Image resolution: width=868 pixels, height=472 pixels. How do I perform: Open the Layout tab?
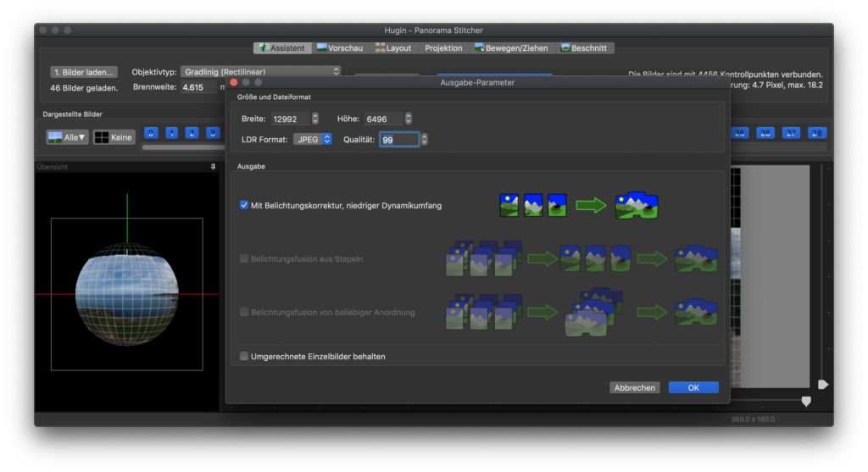click(393, 48)
